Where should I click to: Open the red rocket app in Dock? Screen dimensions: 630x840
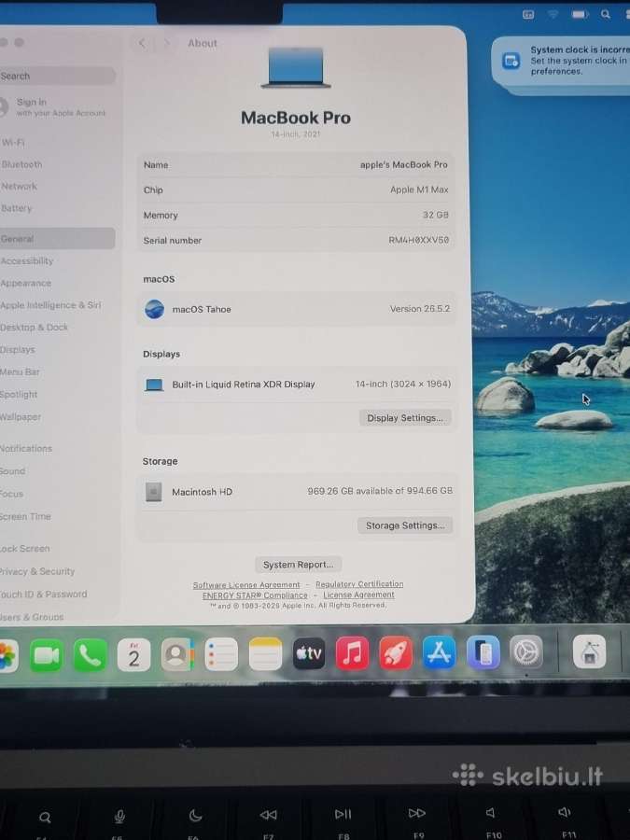[396, 652]
